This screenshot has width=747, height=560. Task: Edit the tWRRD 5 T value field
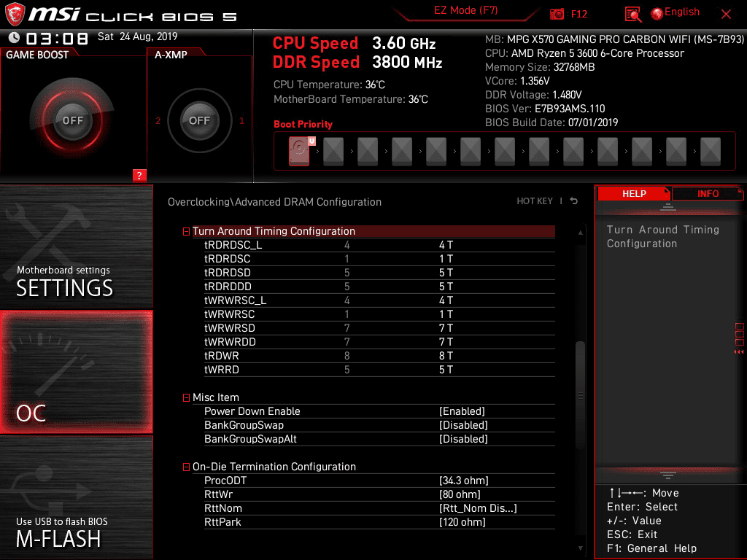446,370
